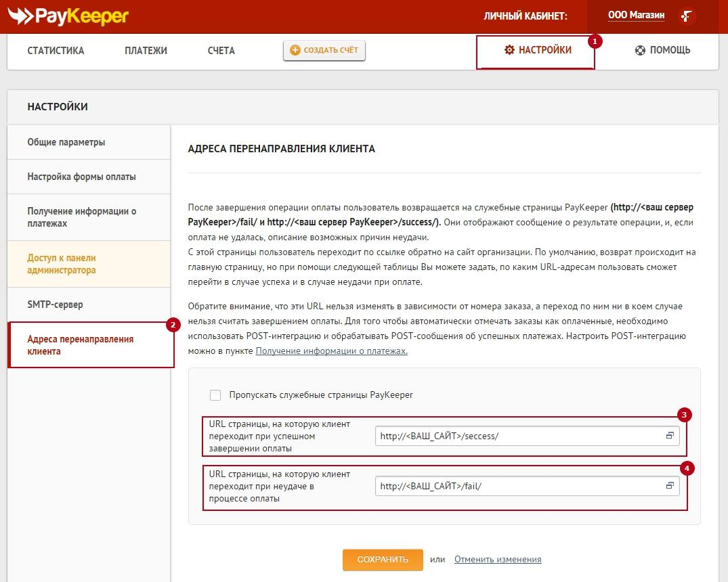The image size is (728, 582).
Task: Click expand icon in fail URL field
Action: [670, 485]
